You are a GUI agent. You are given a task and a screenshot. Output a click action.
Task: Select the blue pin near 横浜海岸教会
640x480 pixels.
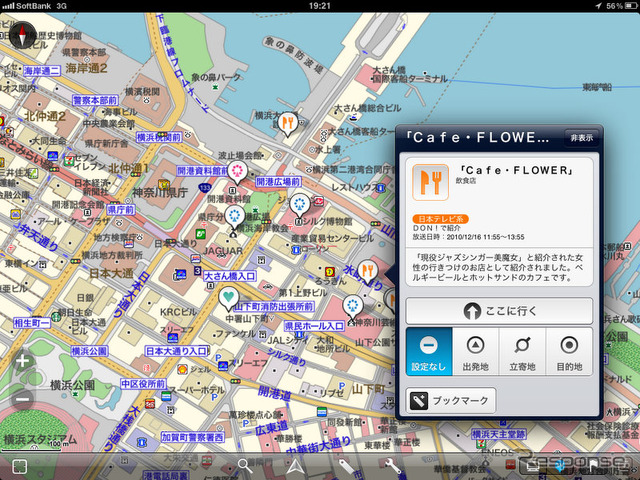pyautogui.click(x=234, y=217)
